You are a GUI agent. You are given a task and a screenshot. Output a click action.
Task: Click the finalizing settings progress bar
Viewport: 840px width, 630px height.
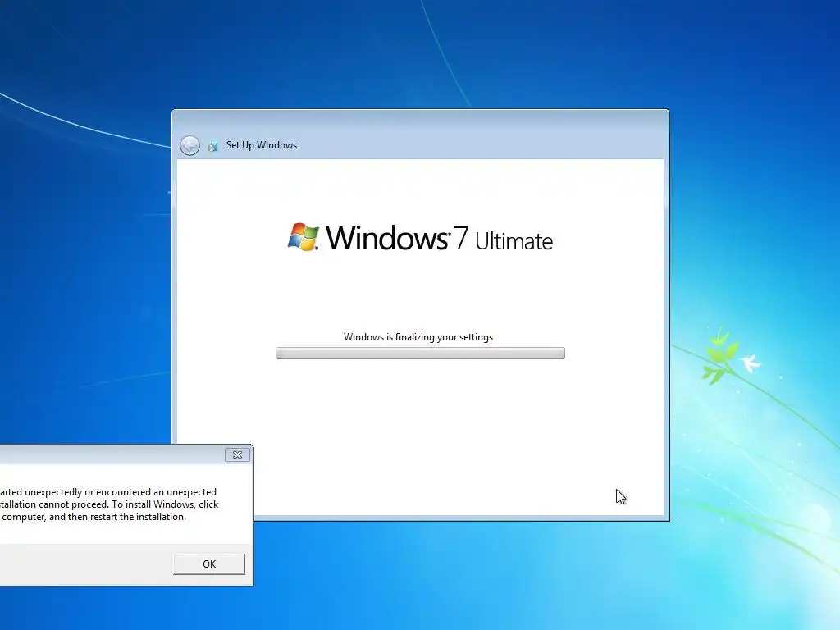click(x=420, y=353)
